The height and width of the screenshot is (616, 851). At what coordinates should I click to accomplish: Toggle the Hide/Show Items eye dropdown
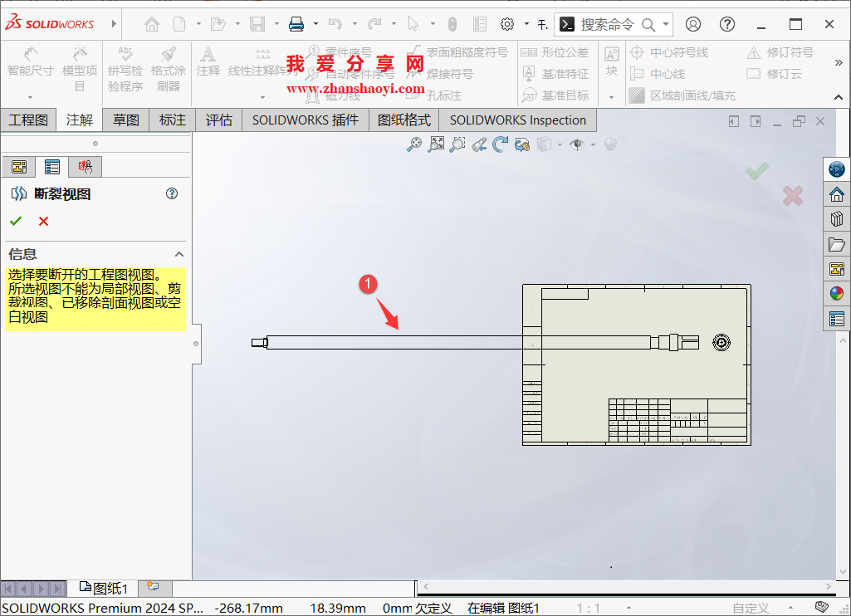[x=592, y=144]
